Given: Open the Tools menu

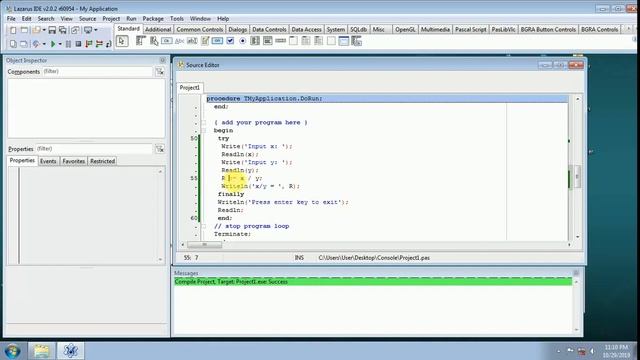Looking at the screenshot, I should coord(177,19).
